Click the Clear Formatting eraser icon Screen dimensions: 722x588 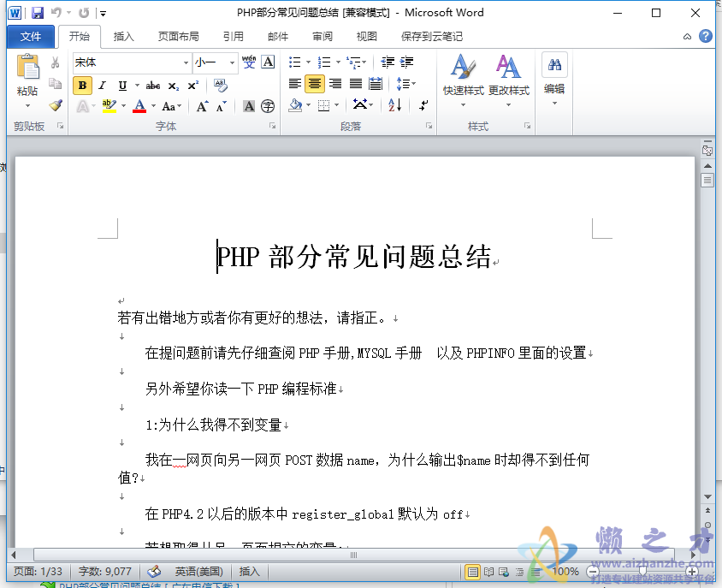pos(221,86)
